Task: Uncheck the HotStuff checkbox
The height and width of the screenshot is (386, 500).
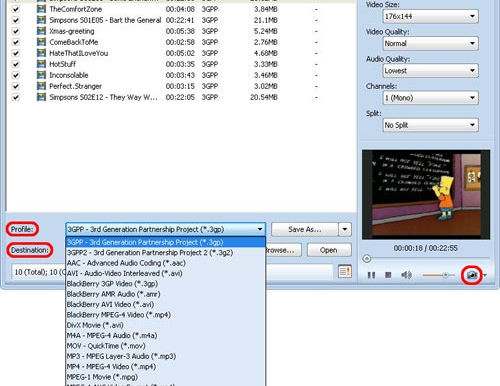Action: [16, 64]
